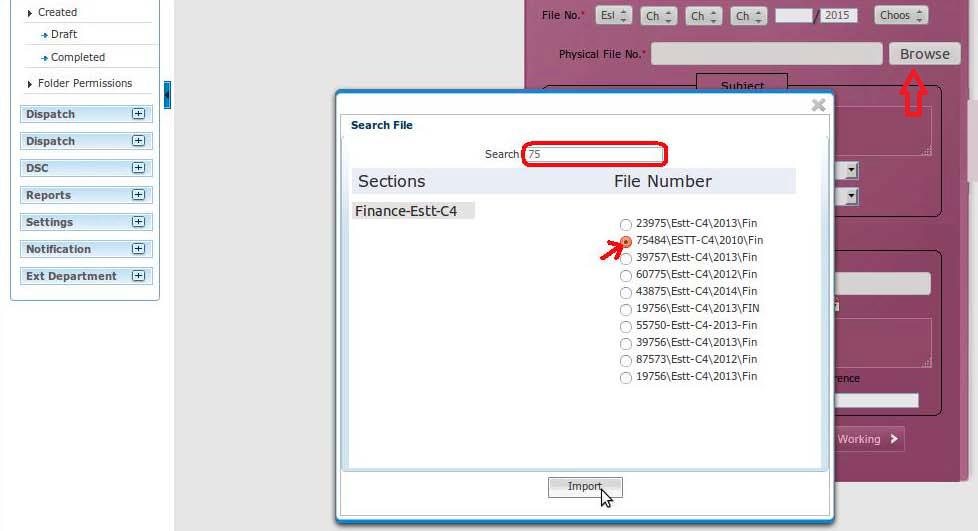Click into the Search text field
Viewport: 978px width, 531px height.
pos(594,154)
